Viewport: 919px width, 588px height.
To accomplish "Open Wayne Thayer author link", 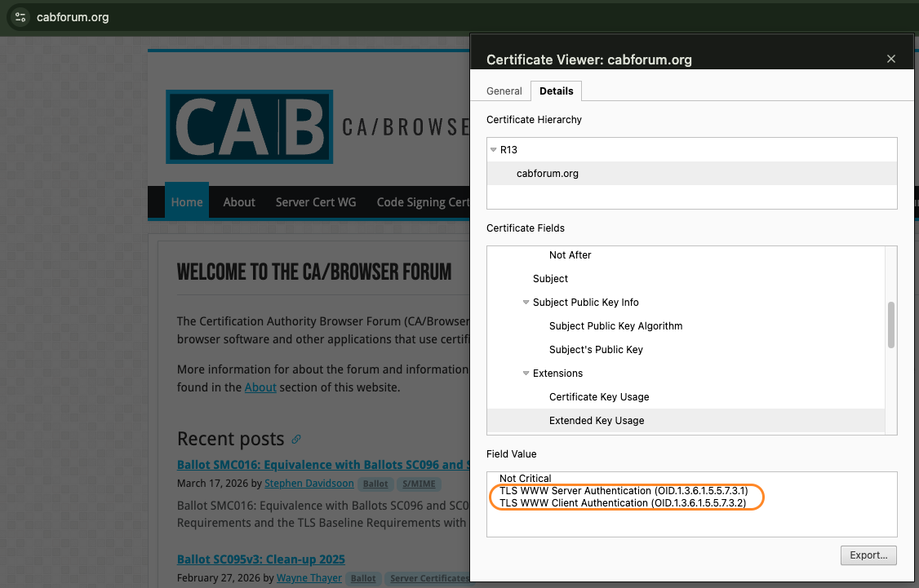I will pos(309,578).
